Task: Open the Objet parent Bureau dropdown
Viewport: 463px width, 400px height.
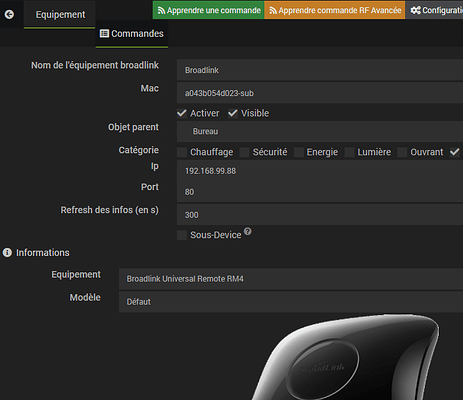Action: point(320,131)
